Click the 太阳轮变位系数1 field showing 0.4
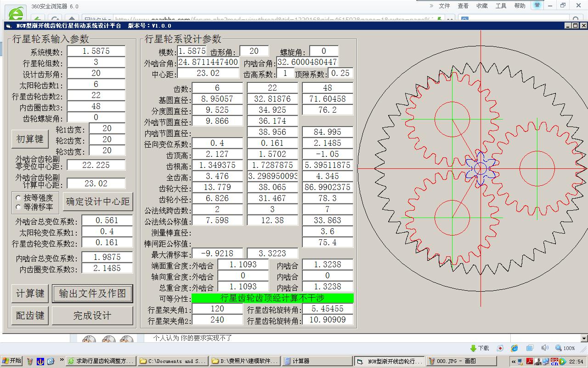Screen dimensions: 588x368 point(107,231)
